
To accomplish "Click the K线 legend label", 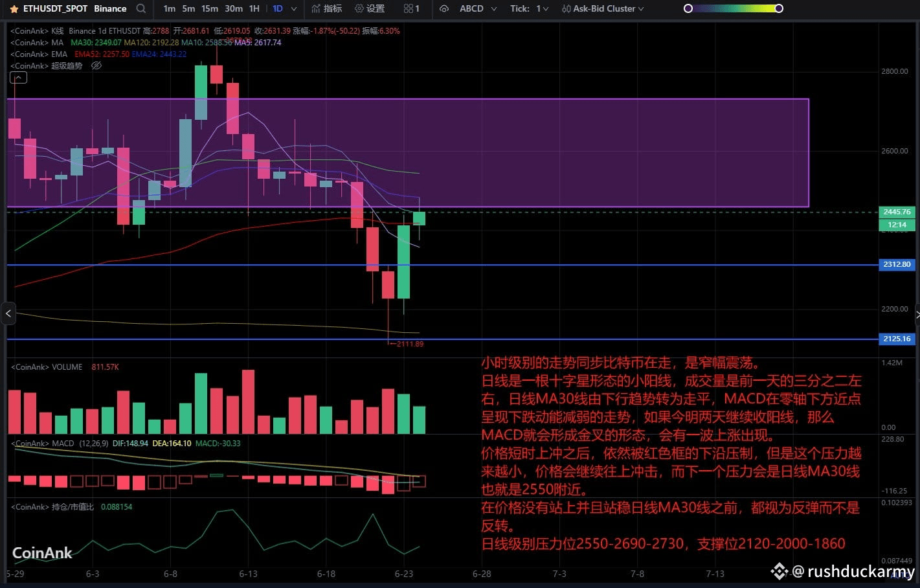I will tap(58, 31).
